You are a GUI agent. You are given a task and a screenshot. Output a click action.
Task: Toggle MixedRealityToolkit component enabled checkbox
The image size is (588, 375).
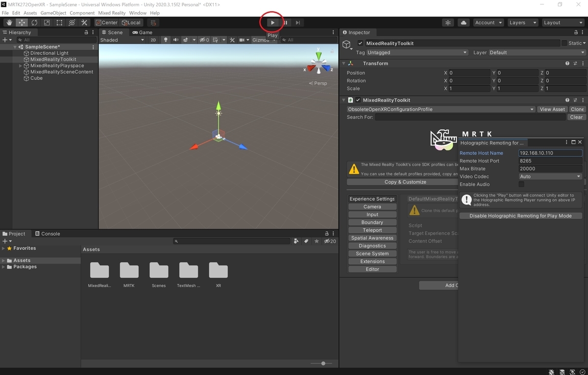point(358,100)
